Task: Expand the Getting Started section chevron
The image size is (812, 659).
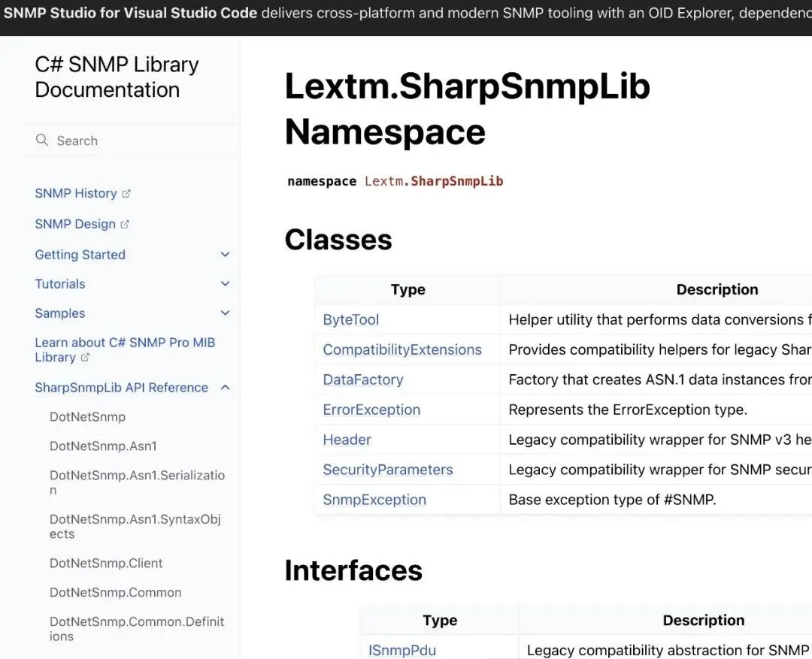Action: 226,254
